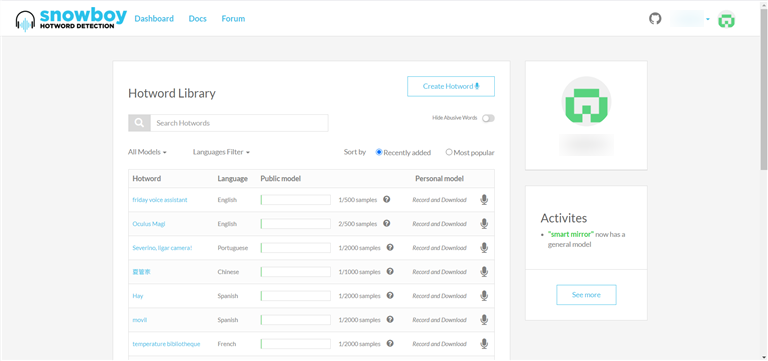This screenshot has width=768, height=361.
Task: Open the user account dropdown arrow
Action: click(x=708, y=20)
